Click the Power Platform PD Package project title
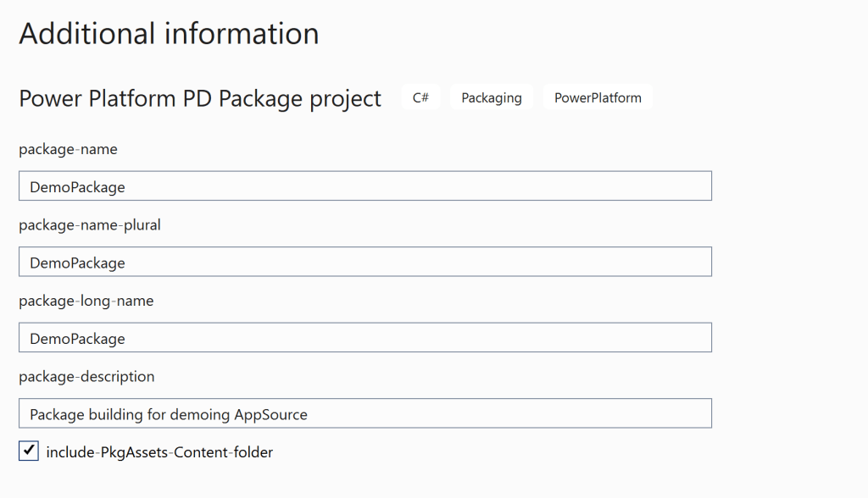 pyautogui.click(x=200, y=98)
